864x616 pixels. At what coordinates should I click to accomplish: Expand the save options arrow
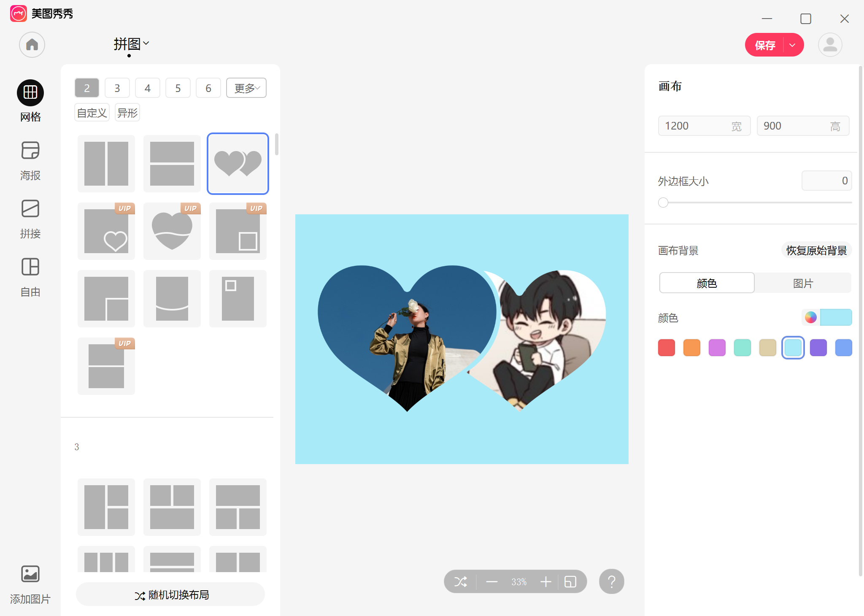pos(793,45)
